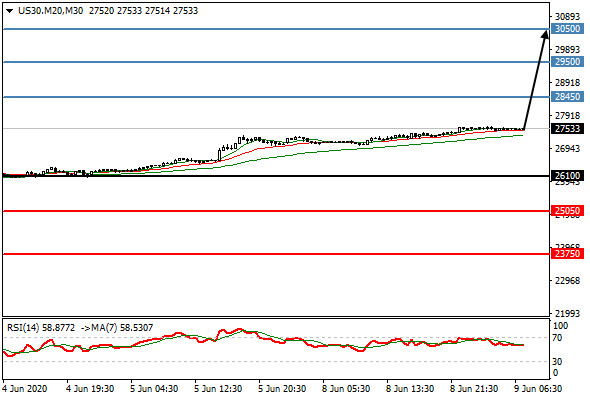Click the 22968 price scale value
Image resolution: width=590 pixels, height=400 pixels.
pyautogui.click(x=567, y=281)
